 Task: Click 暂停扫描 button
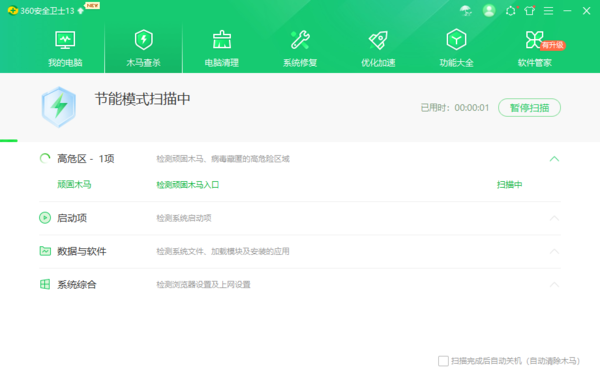(x=529, y=108)
